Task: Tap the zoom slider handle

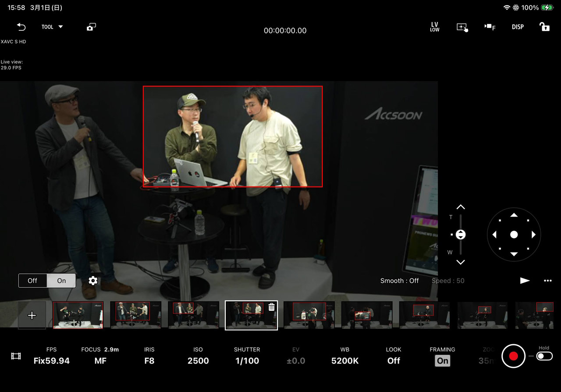Action: click(460, 235)
